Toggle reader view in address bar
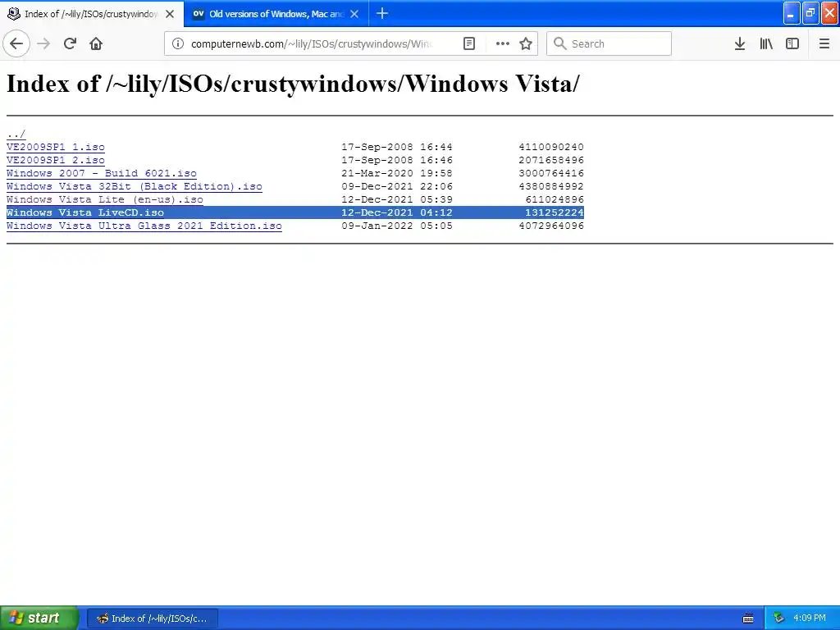840x630 pixels. point(469,44)
